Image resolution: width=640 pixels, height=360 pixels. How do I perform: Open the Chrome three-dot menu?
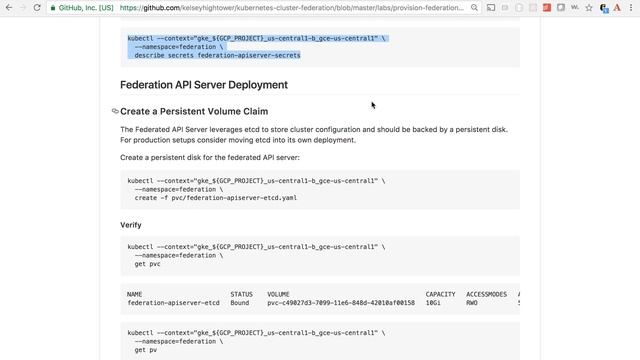coord(631,7)
